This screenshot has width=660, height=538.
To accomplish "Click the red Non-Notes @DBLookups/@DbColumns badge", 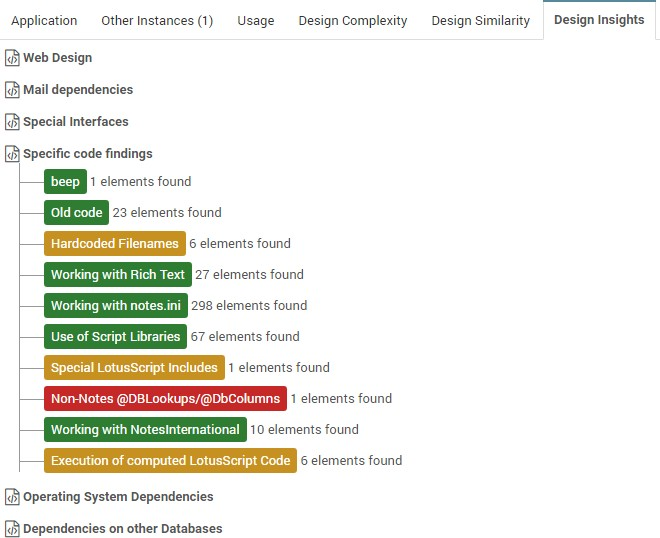I will [x=165, y=399].
